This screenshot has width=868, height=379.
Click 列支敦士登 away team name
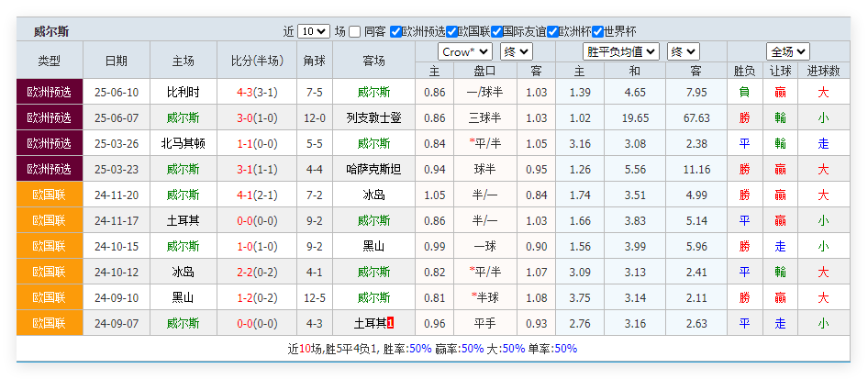click(x=373, y=117)
